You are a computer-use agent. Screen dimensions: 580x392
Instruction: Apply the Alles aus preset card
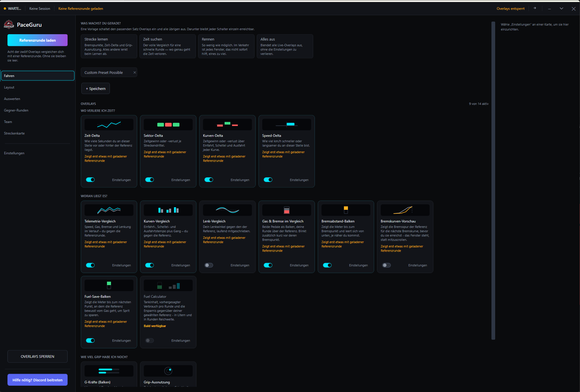[285, 46]
